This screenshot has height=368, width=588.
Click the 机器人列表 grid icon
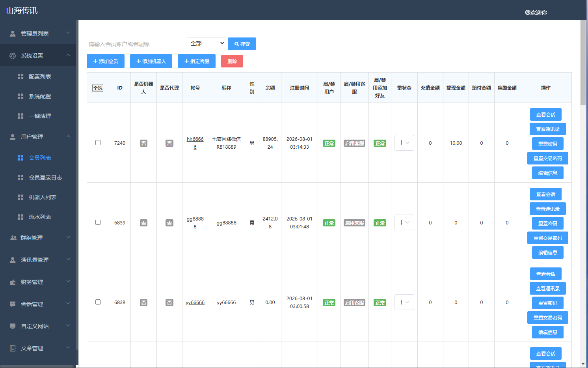pos(20,197)
